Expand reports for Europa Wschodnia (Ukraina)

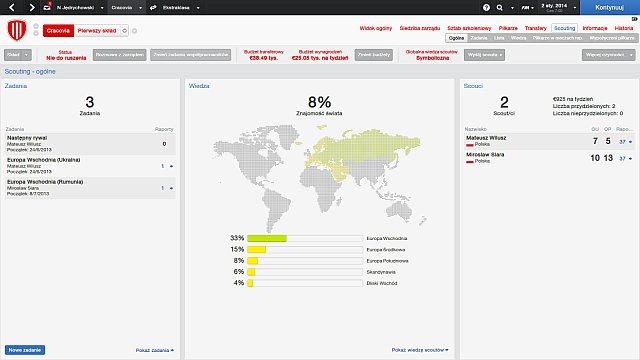tap(171, 166)
